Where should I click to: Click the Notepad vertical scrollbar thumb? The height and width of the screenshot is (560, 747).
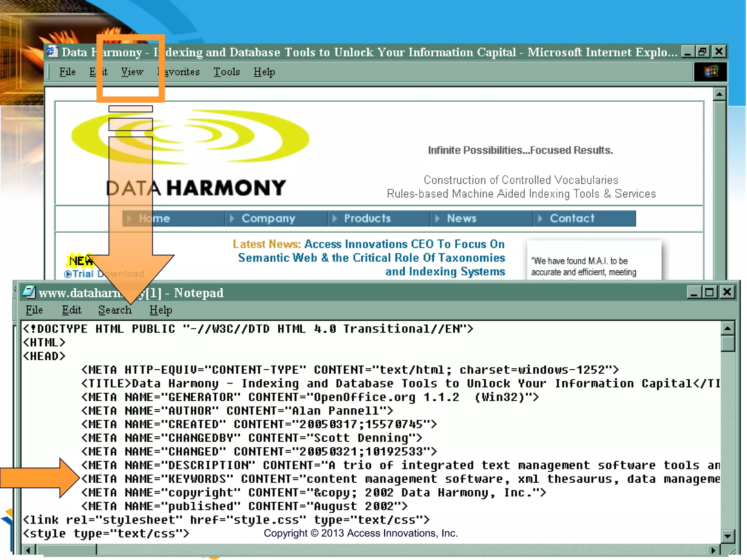click(727, 343)
